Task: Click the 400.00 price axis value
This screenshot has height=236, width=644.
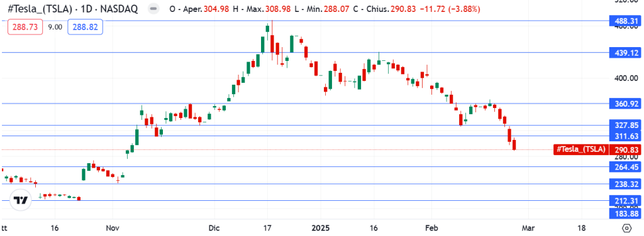Action: [626, 78]
